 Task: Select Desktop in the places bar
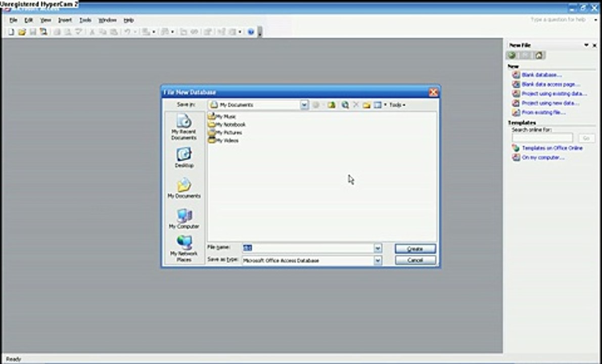pyautogui.click(x=184, y=158)
